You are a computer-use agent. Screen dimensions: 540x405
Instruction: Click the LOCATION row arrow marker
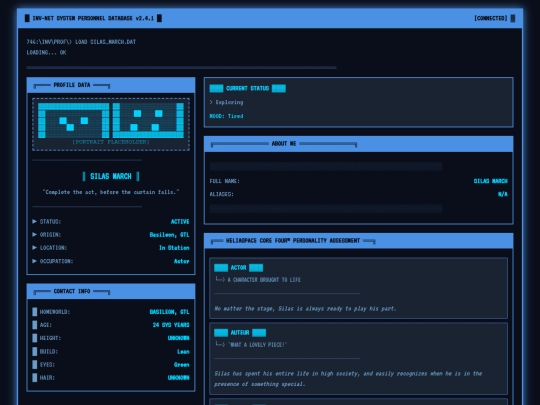34,248
